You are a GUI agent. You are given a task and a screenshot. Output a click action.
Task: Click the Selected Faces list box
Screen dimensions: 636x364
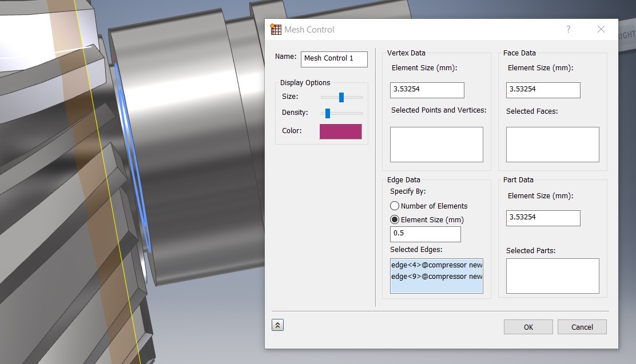pyautogui.click(x=552, y=144)
